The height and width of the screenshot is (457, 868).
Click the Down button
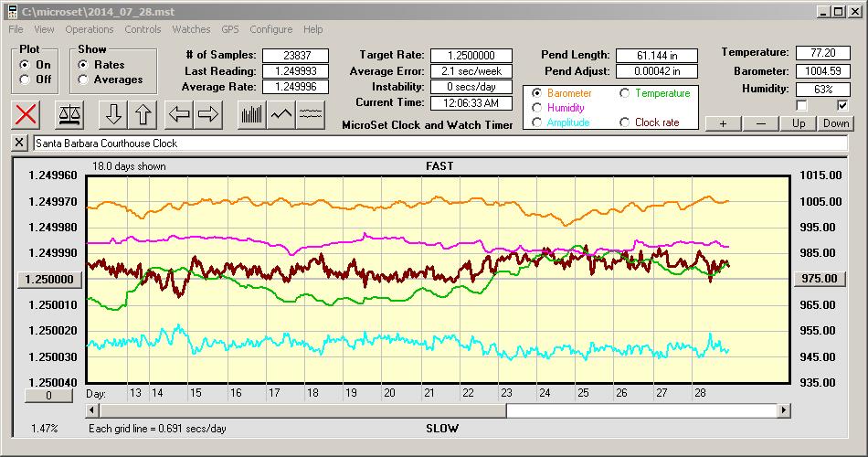tap(836, 123)
